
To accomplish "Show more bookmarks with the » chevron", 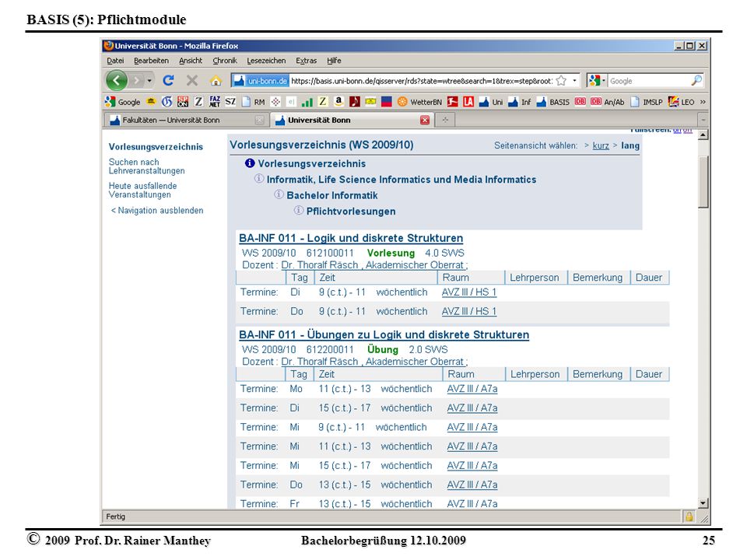I will coord(703,102).
